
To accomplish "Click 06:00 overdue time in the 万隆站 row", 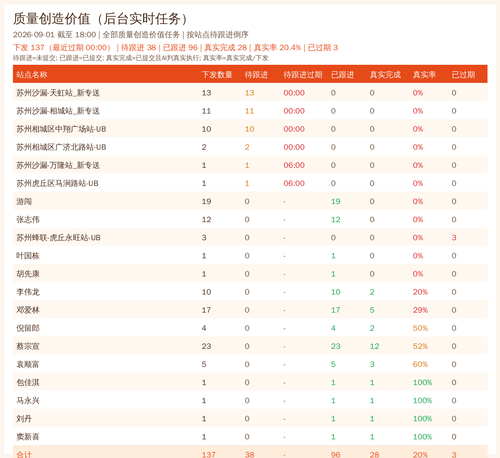I will click(x=294, y=165).
